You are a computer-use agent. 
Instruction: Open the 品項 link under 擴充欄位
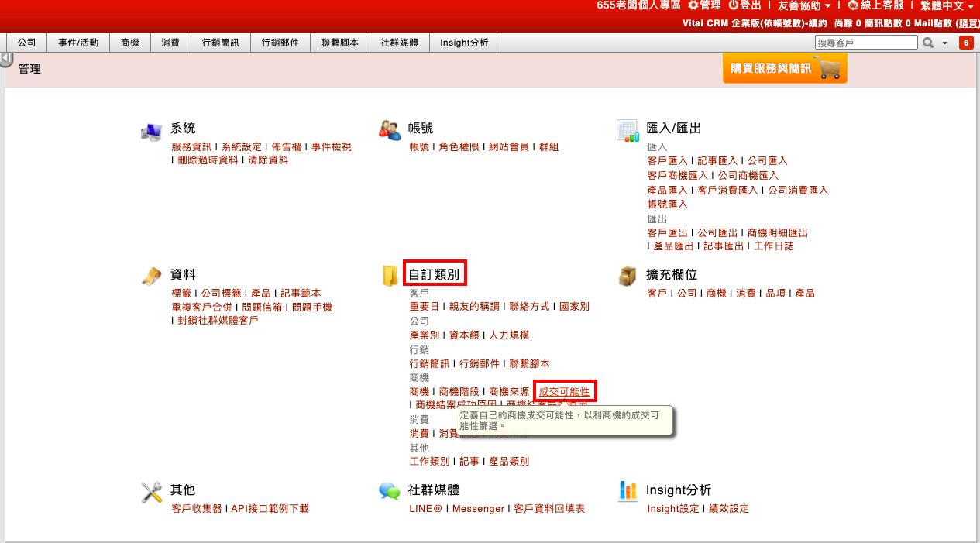775,293
